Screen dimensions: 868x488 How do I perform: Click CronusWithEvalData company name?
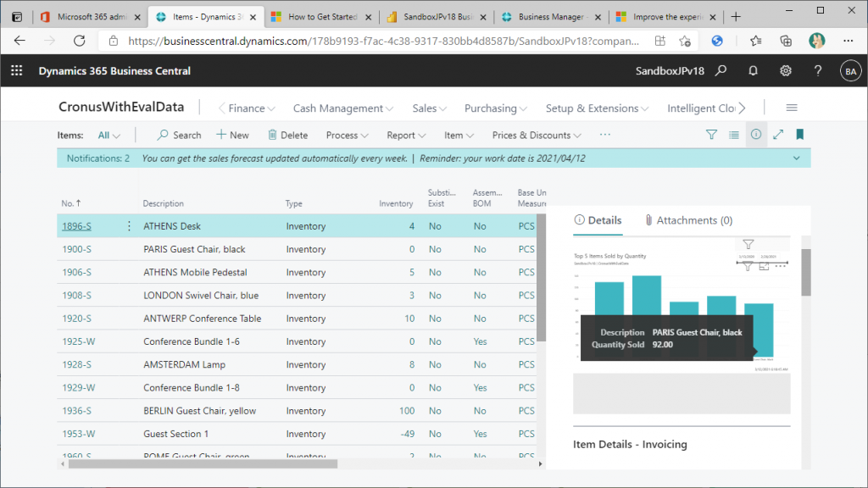pos(121,107)
